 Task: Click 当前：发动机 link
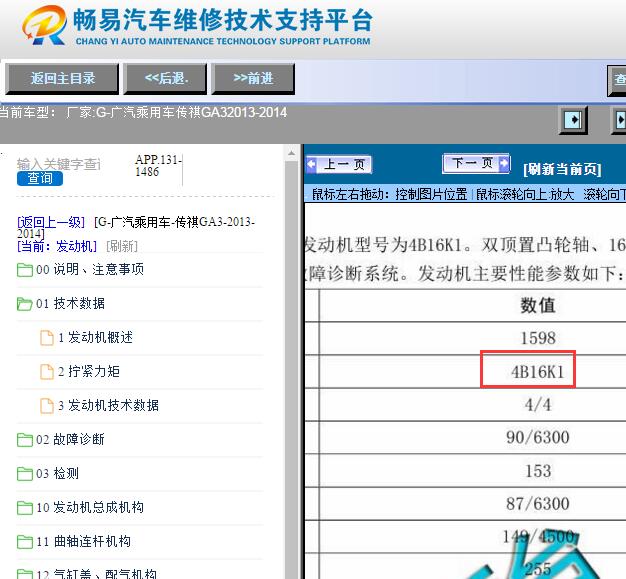point(57,246)
